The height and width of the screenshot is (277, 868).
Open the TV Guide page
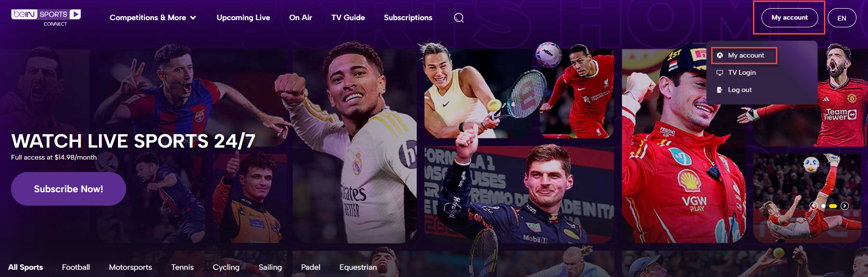pyautogui.click(x=348, y=18)
